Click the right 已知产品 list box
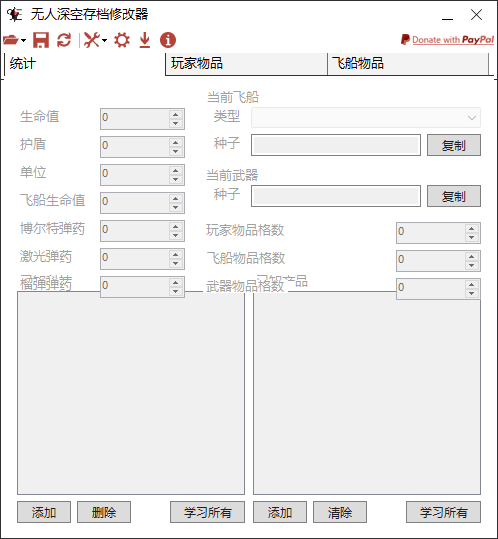The height and width of the screenshot is (539, 498). [x=367, y=393]
